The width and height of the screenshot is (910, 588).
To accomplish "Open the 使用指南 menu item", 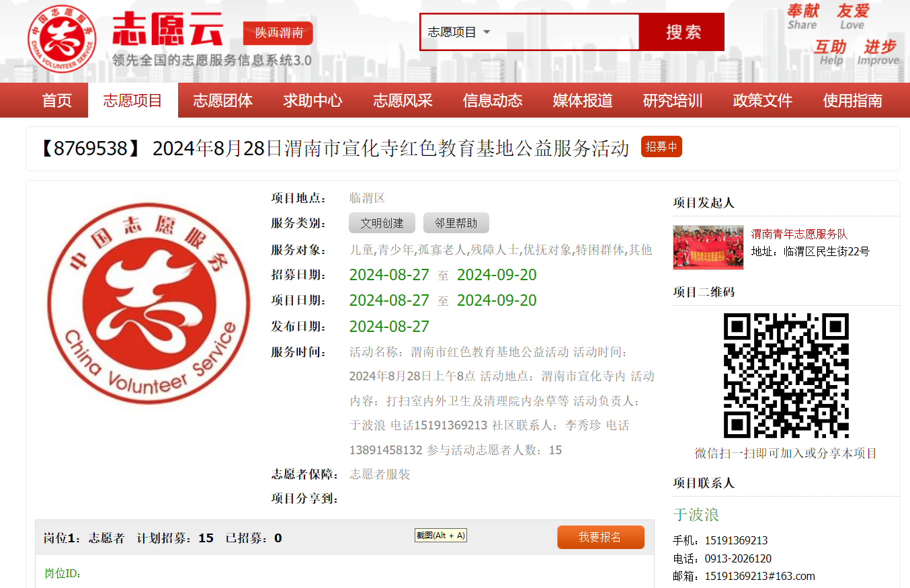I will coord(853,101).
